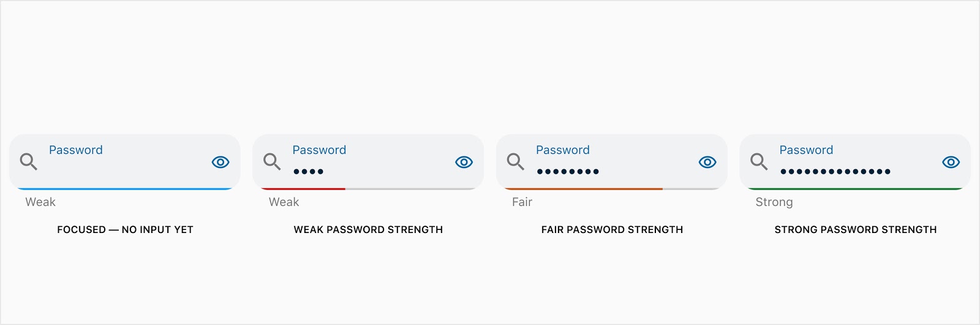Click the magnifier icon in the strong password field
Screen dimensions: 980x325
[x=759, y=162]
